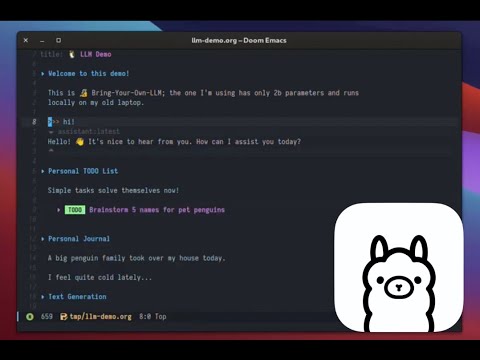The width and height of the screenshot is (480, 360).
Task: Click the closing caret below the Hello response
Action: (x=51, y=150)
